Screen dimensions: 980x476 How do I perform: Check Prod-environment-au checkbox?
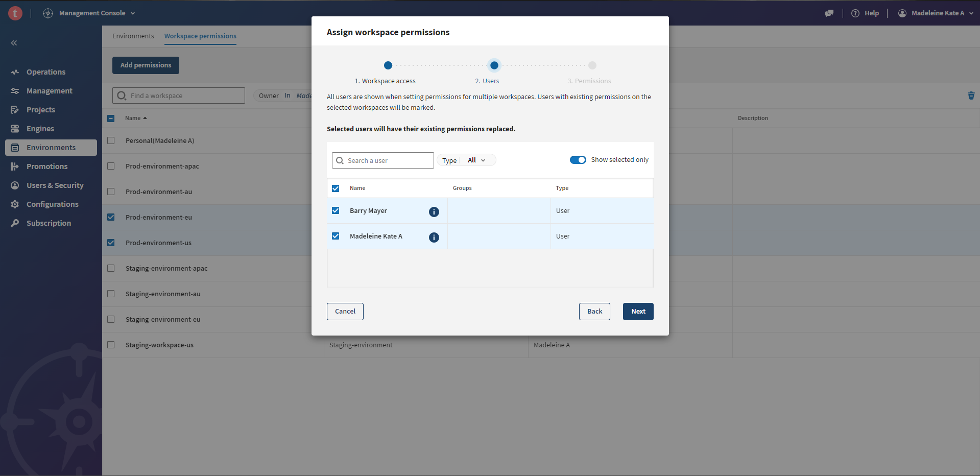pos(111,192)
